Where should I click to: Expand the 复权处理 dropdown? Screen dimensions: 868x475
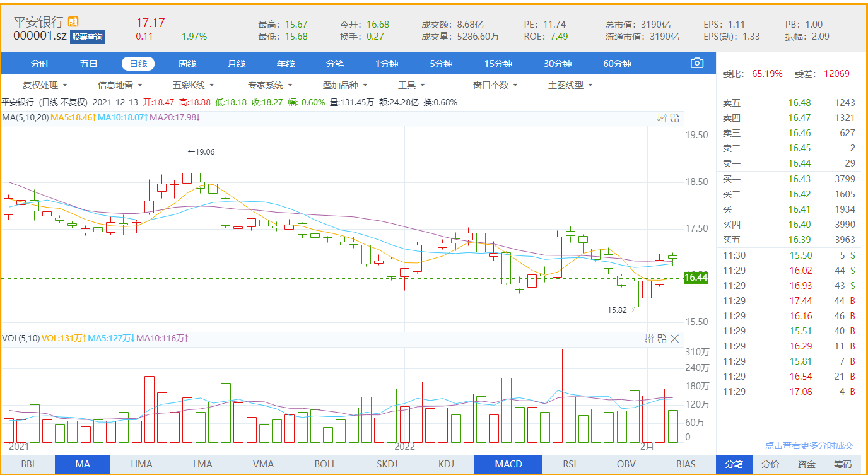point(45,85)
